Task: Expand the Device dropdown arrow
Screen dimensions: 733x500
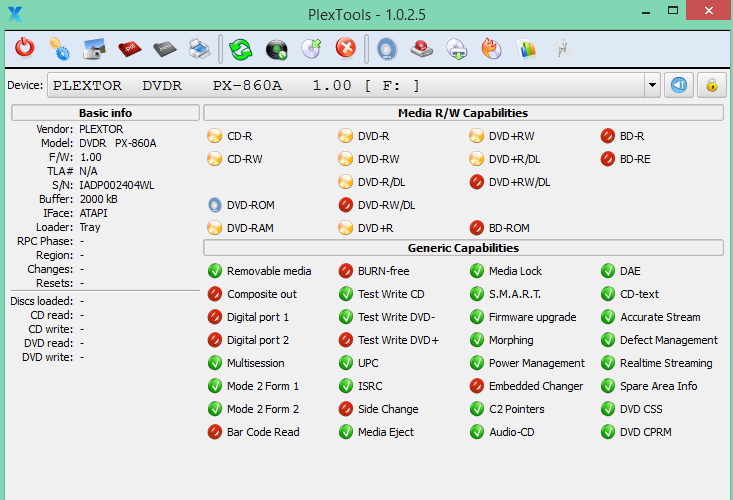Action: coord(652,85)
